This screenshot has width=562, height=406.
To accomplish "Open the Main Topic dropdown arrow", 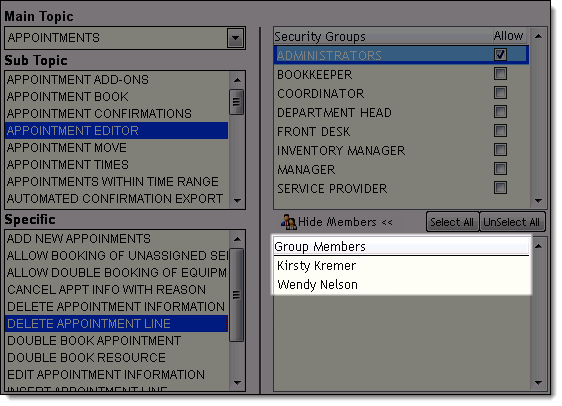I will click(235, 38).
